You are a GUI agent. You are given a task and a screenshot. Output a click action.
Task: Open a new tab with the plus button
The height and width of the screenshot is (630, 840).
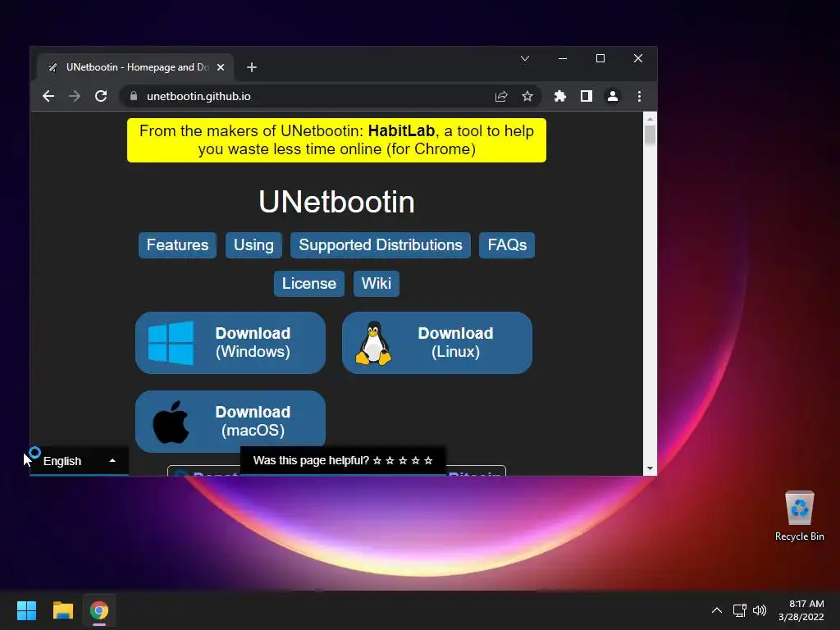(x=252, y=67)
